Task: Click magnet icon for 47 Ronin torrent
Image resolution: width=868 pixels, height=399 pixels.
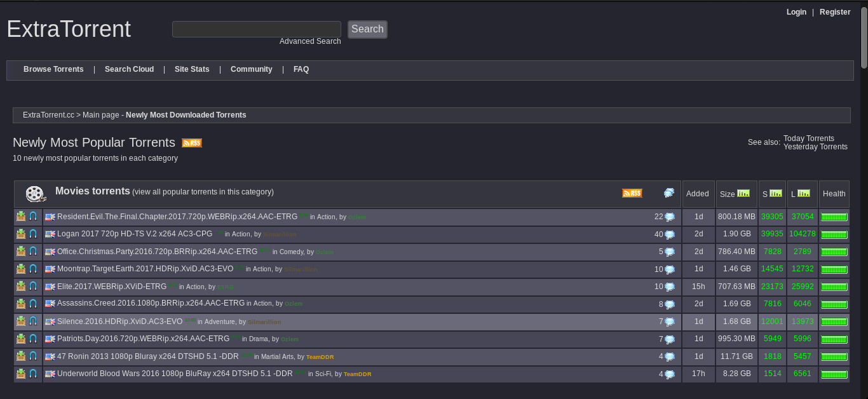Action: (x=33, y=356)
